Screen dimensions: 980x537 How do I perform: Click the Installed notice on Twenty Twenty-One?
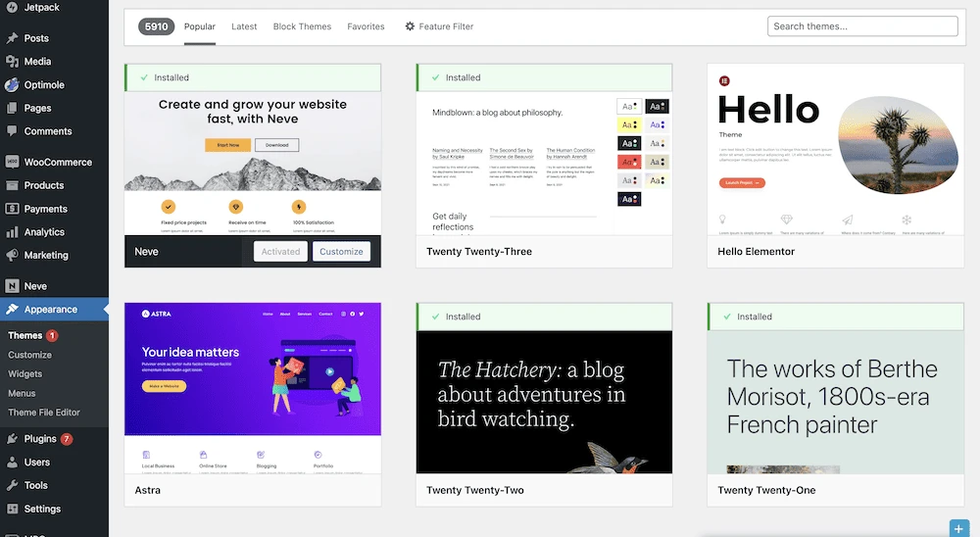click(x=836, y=317)
